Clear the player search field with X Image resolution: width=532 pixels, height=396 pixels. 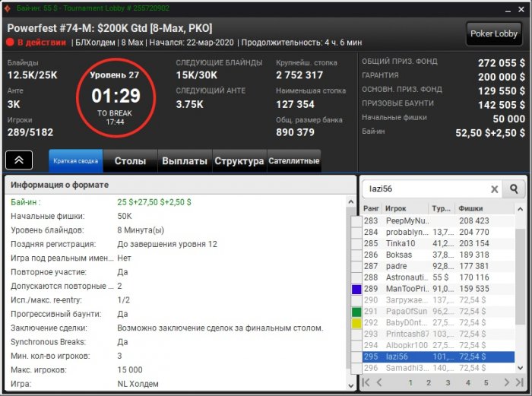click(495, 189)
